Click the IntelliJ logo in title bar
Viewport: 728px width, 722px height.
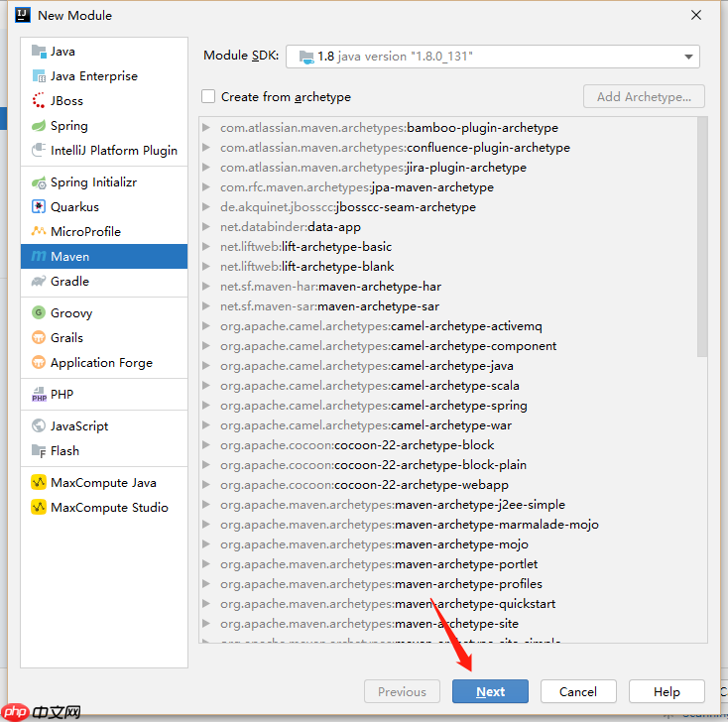[x=22, y=15]
